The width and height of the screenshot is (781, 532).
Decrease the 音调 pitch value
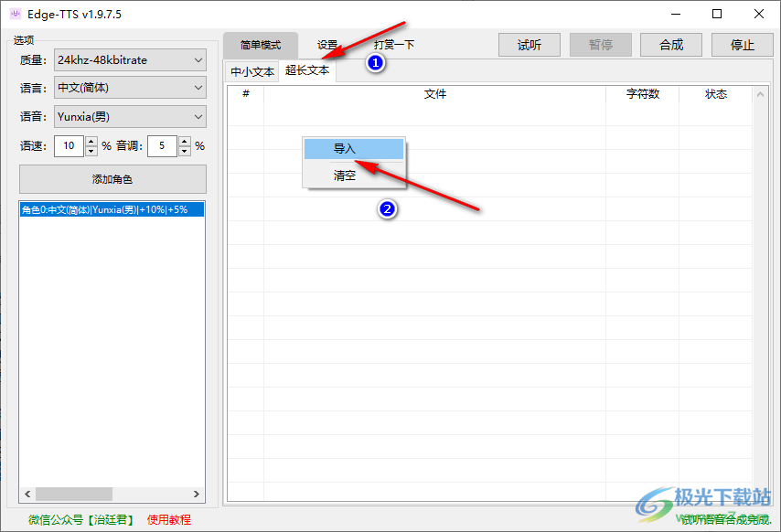click(185, 152)
